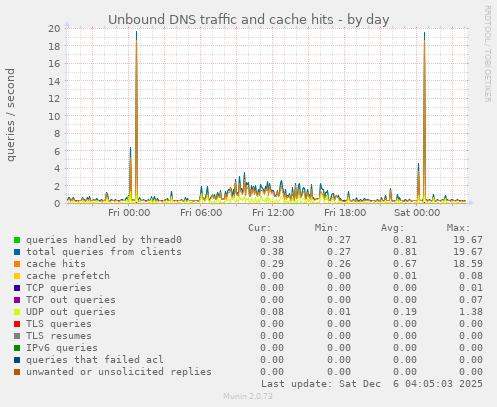
Task: Click the cache hits Cur value 0.29
Action: pyautogui.click(x=272, y=264)
